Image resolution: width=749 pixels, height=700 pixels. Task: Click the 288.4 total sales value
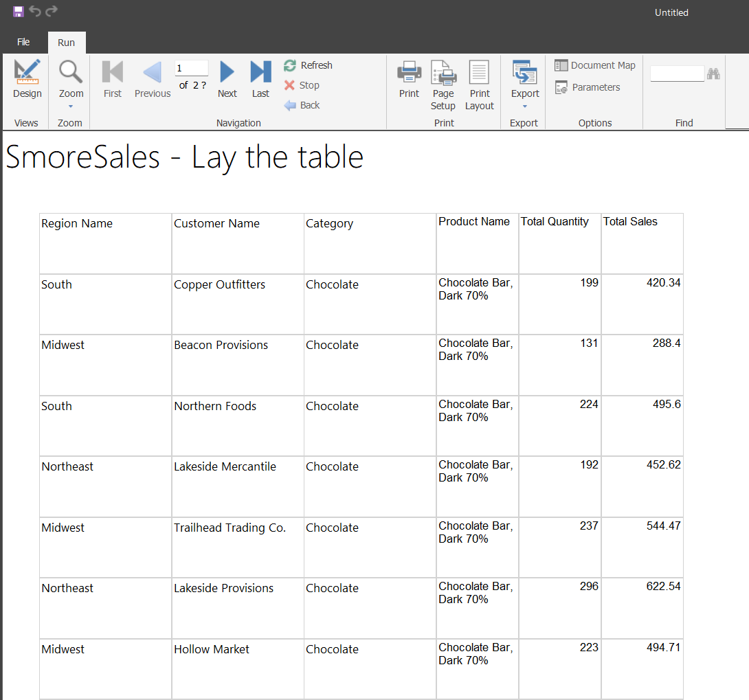click(667, 343)
